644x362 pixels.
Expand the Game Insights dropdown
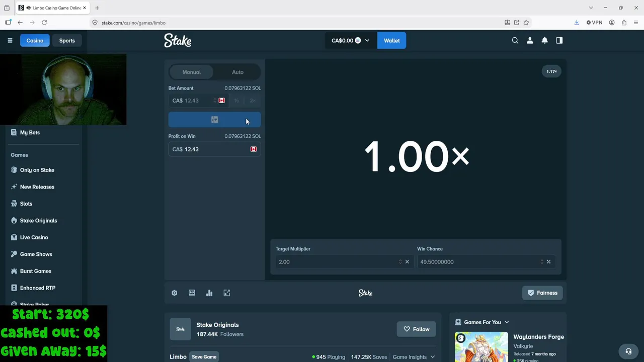414,357
